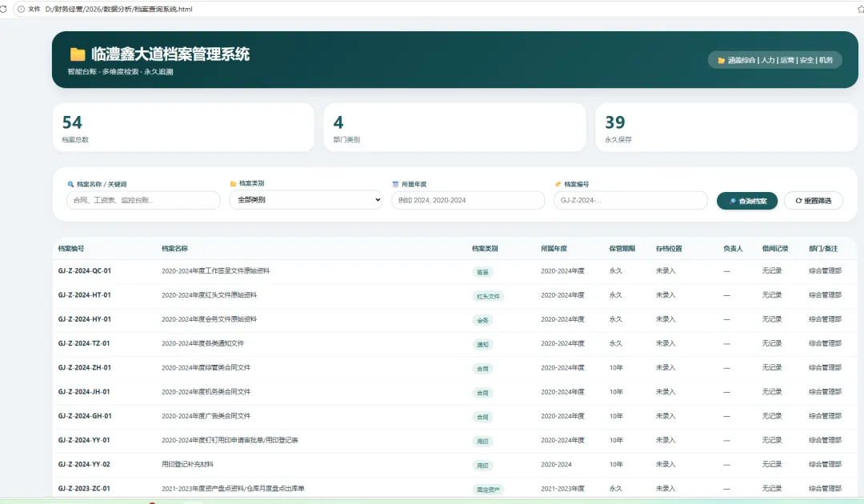Click the 查询档案 search button
Viewport: 864px width, 504px height.
746,201
